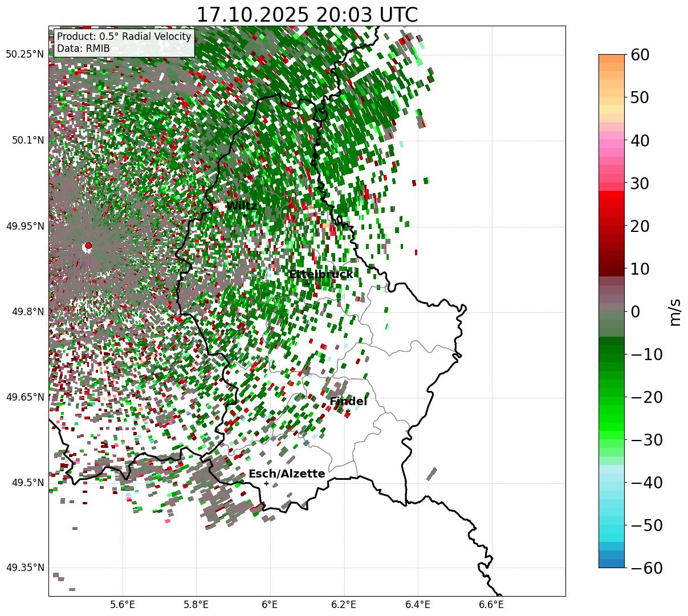The width and height of the screenshot is (688, 616).
Task: Pick the blue bottom colorbar segment
Action: [612, 563]
